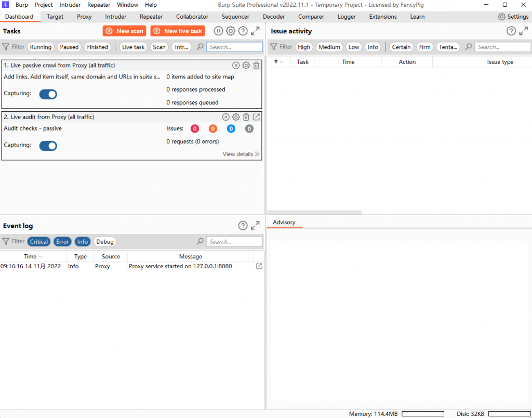Expand View details of Live audit
This screenshot has height=418, width=532.
pyautogui.click(x=241, y=154)
